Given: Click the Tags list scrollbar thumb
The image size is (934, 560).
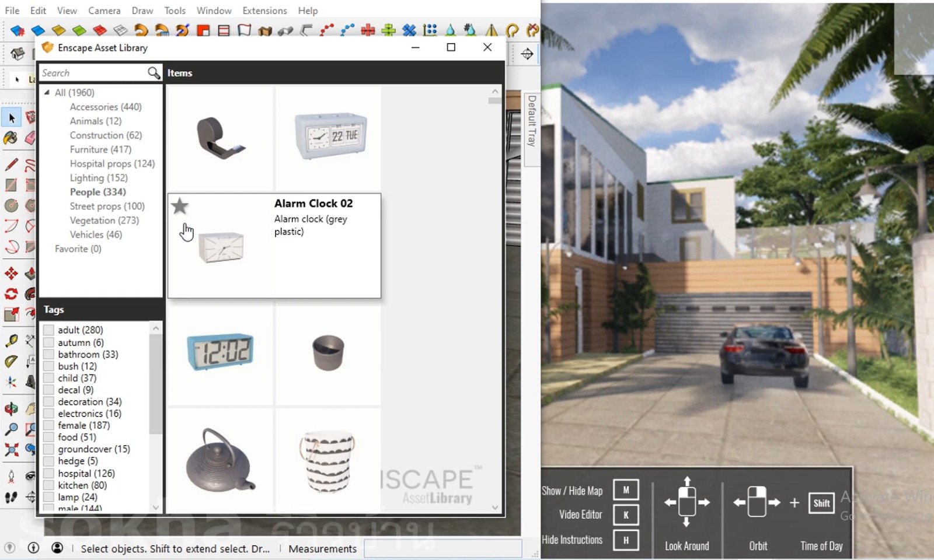Looking at the screenshot, I should 155,384.
